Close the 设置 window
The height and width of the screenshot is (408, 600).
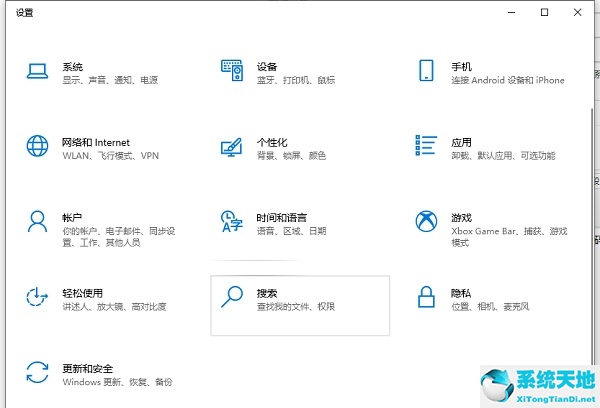pos(577,13)
